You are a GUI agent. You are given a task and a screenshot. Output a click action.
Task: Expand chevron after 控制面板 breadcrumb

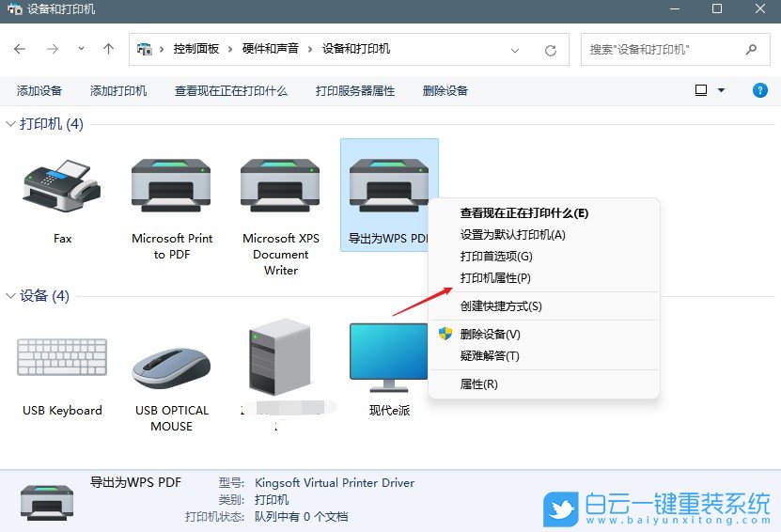click(x=230, y=49)
